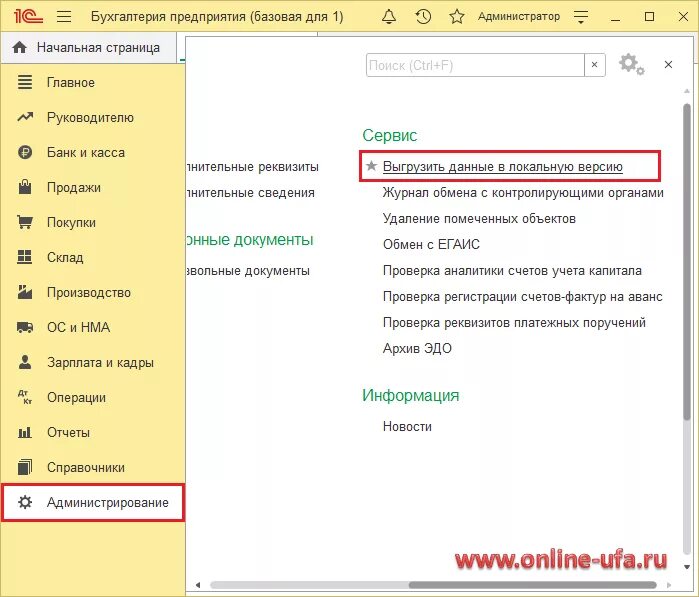Open the Продажи section
The height and width of the screenshot is (597, 699).
tap(74, 187)
